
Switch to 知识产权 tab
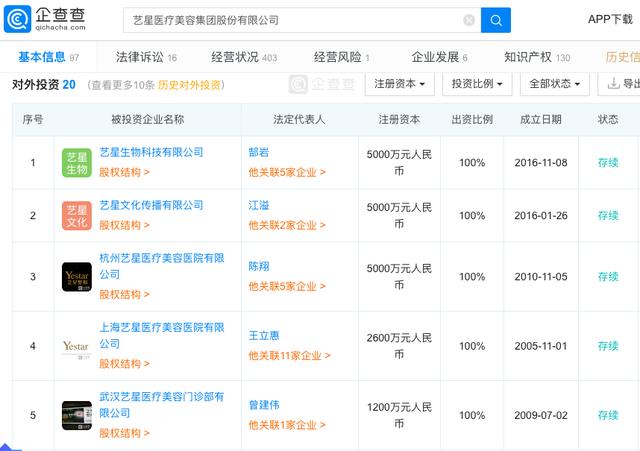[537, 57]
